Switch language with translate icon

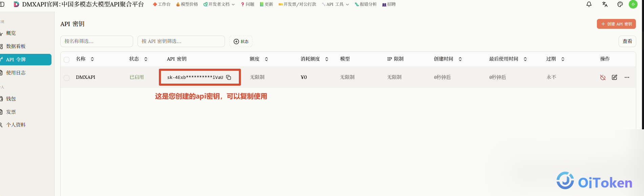click(x=605, y=4)
